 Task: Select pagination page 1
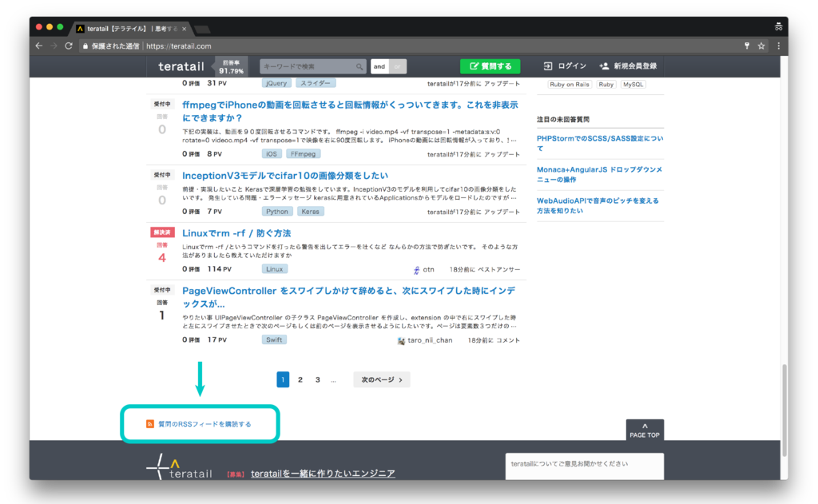click(283, 379)
